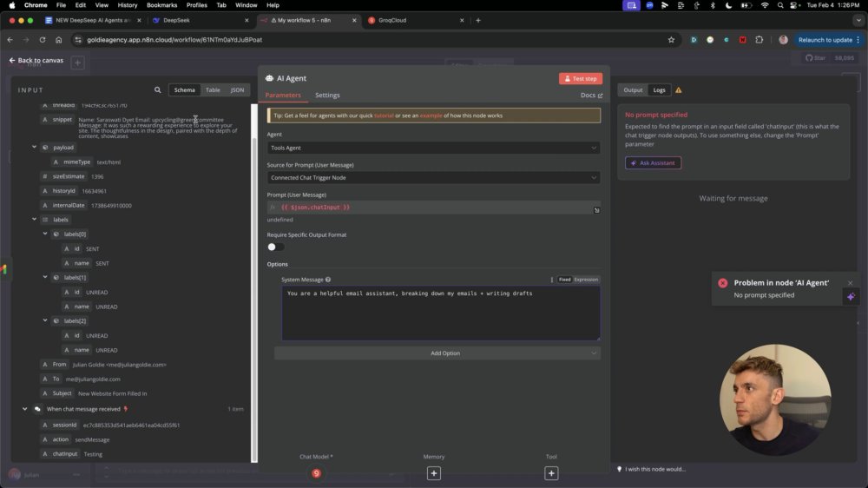Open expression editor icon for Prompt field
Screen dimensions: 868x488
tap(597, 210)
